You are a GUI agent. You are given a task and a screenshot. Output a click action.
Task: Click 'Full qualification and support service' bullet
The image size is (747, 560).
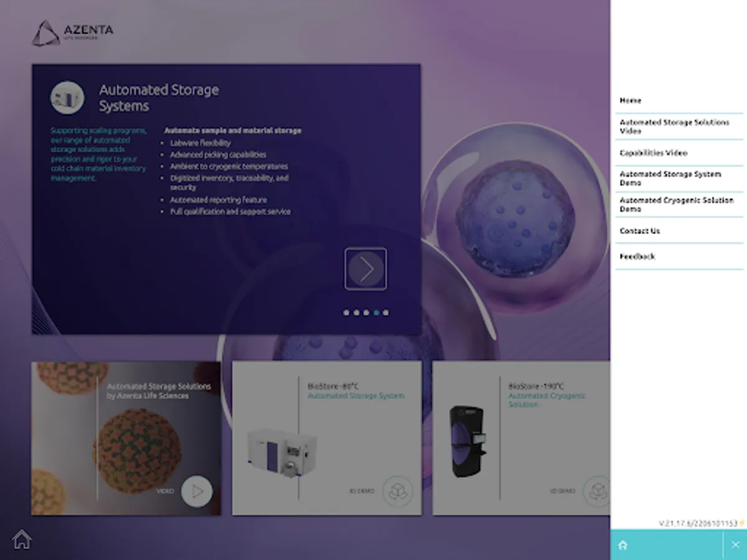(230, 212)
